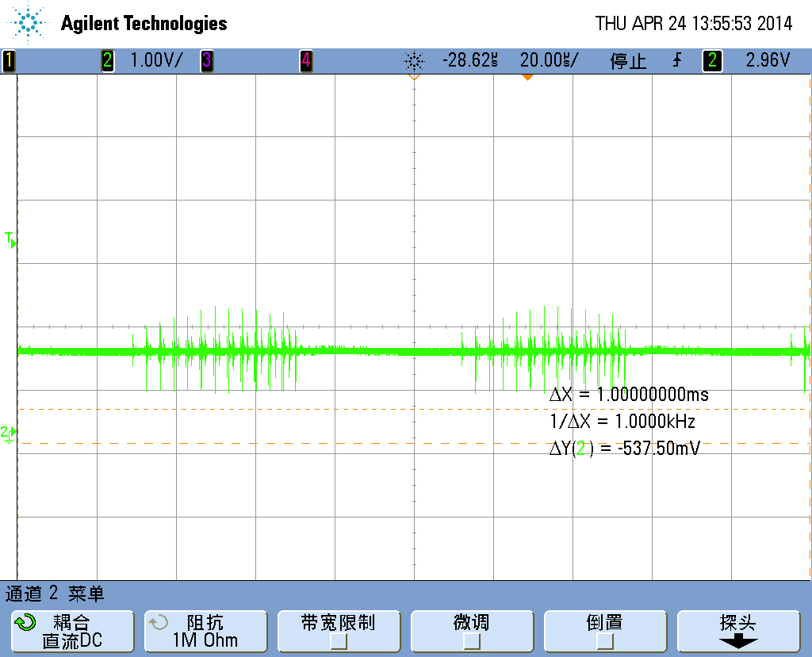Image resolution: width=812 pixels, height=657 pixels.
Task: Click the Agilent Technologies logo
Action: [x=28, y=22]
